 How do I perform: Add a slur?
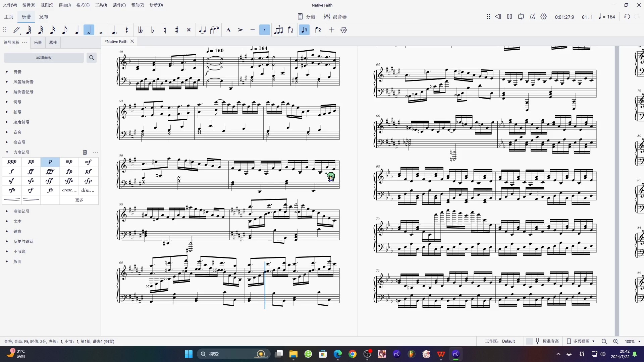[x=215, y=30]
